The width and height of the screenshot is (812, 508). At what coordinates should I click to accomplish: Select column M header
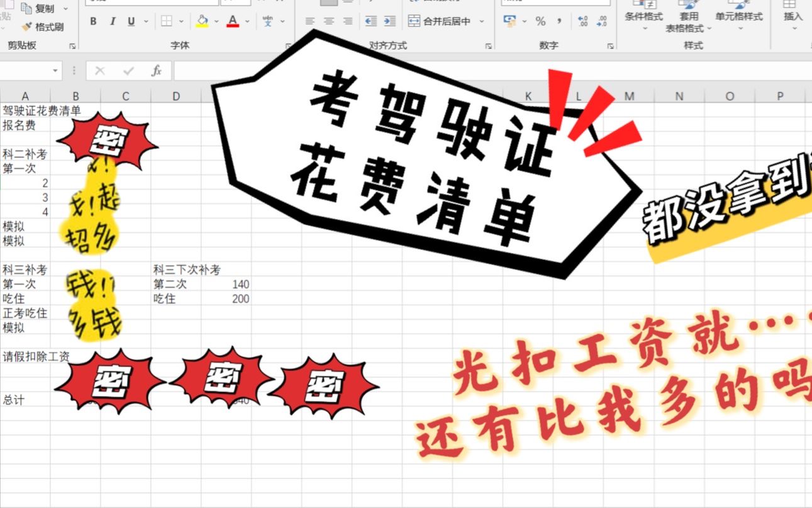pyautogui.click(x=629, y=96)
